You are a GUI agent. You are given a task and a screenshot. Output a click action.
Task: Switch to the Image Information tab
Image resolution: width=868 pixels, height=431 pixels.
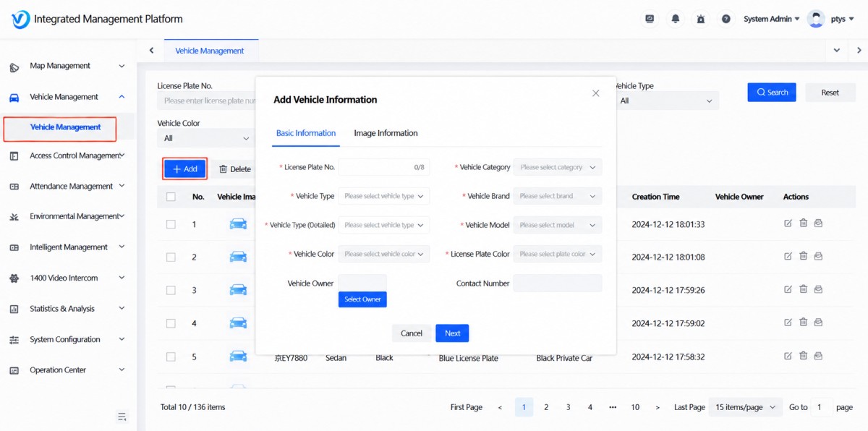pos(386,133)
